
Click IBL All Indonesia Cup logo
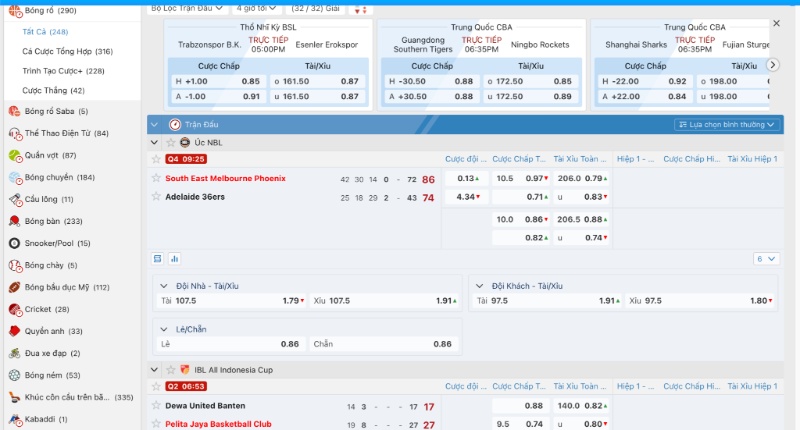[x=185, y=369]
